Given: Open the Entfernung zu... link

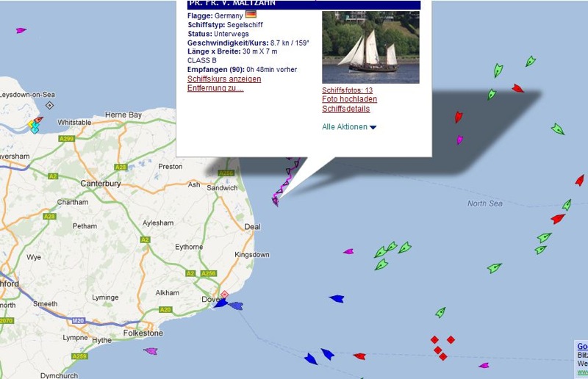Looking at the screenshot, I should (x=215, y=88).
